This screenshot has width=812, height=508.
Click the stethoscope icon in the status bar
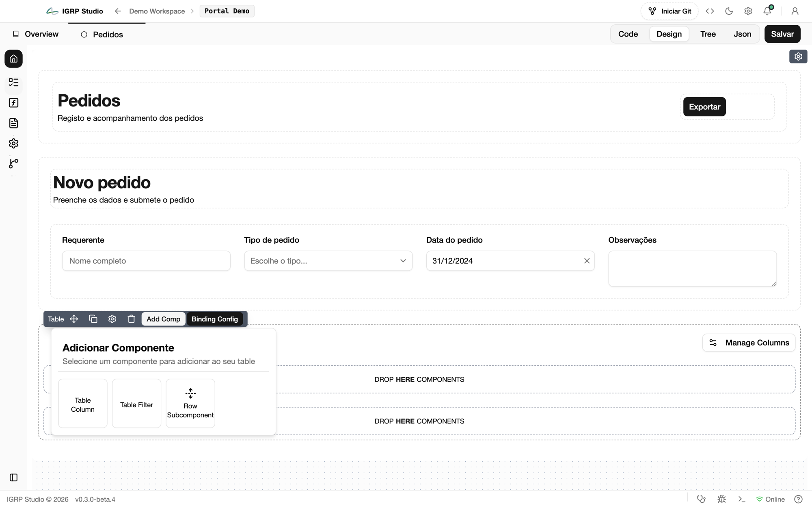[701, 499]
